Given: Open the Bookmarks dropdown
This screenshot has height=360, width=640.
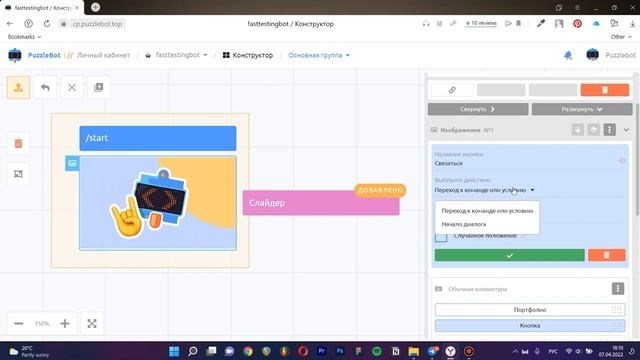Looking at the screenshot, I should pos(24,37).
